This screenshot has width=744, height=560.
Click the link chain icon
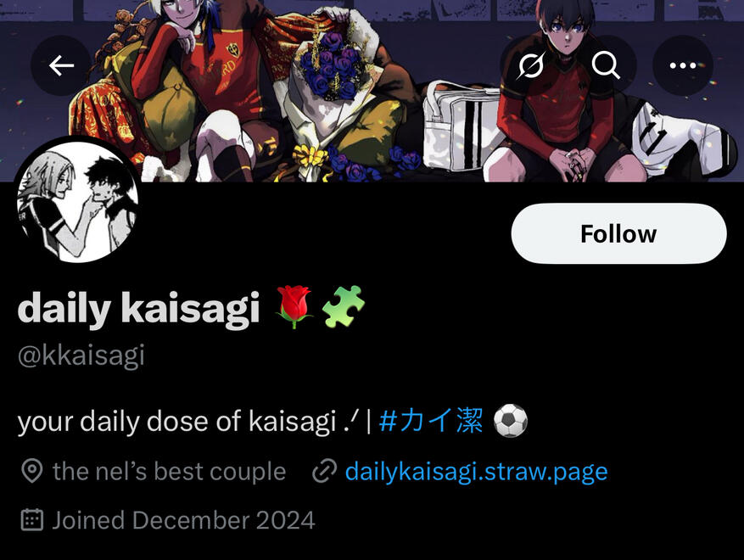tap(325, 471)
